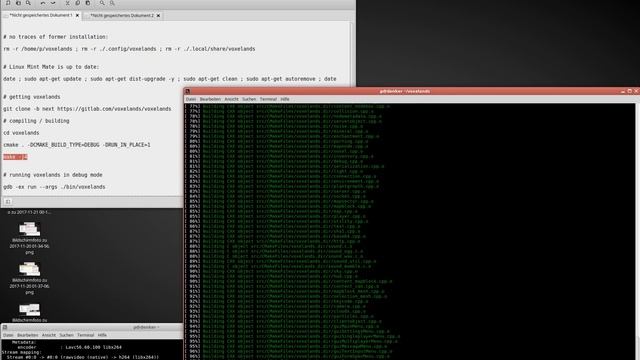
Task: Click the 'Stream #0:0 -> #0:0' line in terminal
Action: (x=82, y=357)
